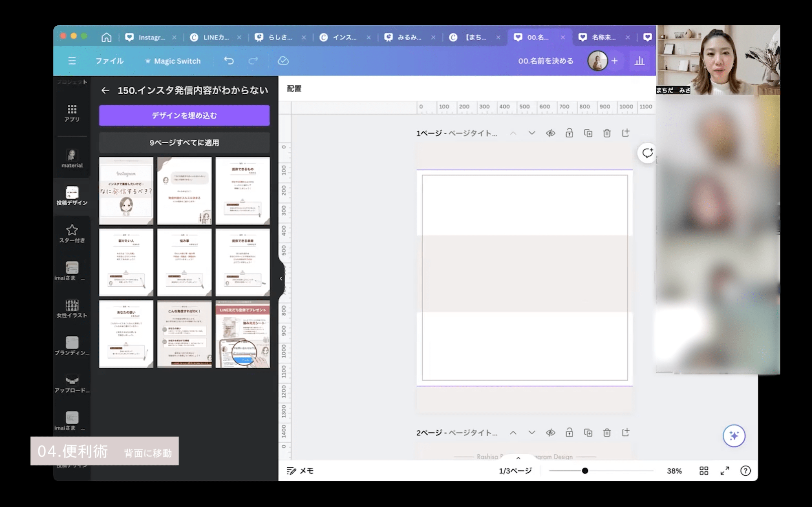
Task: Open the analytics bar chart icon
Action: (x=639, y=61)
